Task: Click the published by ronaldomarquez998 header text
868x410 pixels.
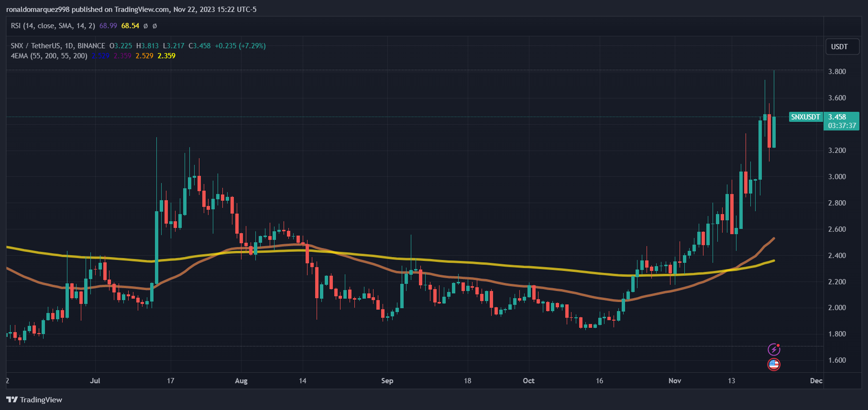Action: click(x=131, y=10)
